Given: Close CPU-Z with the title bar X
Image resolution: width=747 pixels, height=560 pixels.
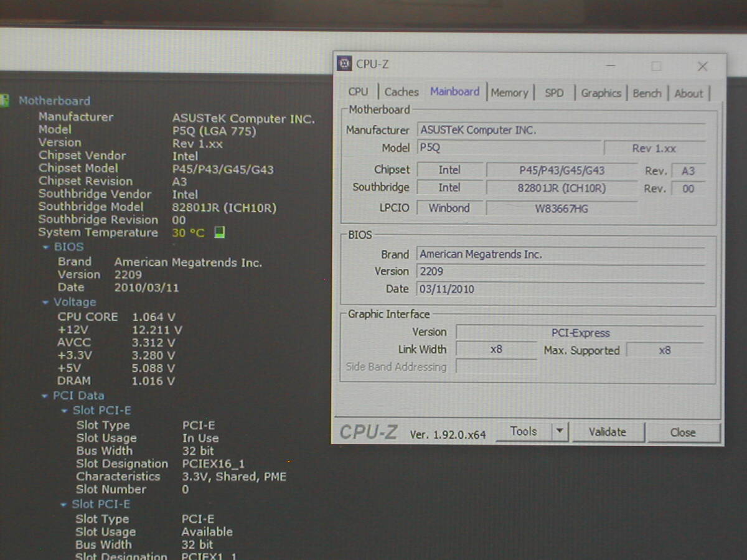Looking at the screenshot, I should tap(702, 66).
